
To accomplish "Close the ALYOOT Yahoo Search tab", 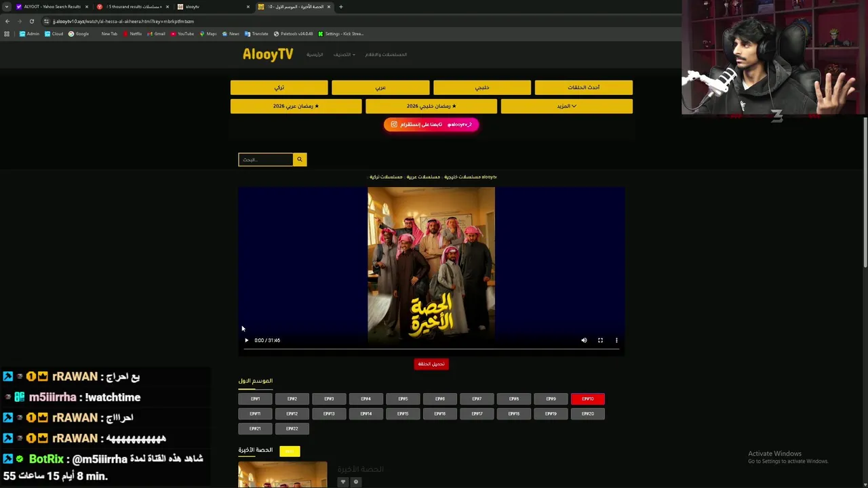I will (86, 7).
